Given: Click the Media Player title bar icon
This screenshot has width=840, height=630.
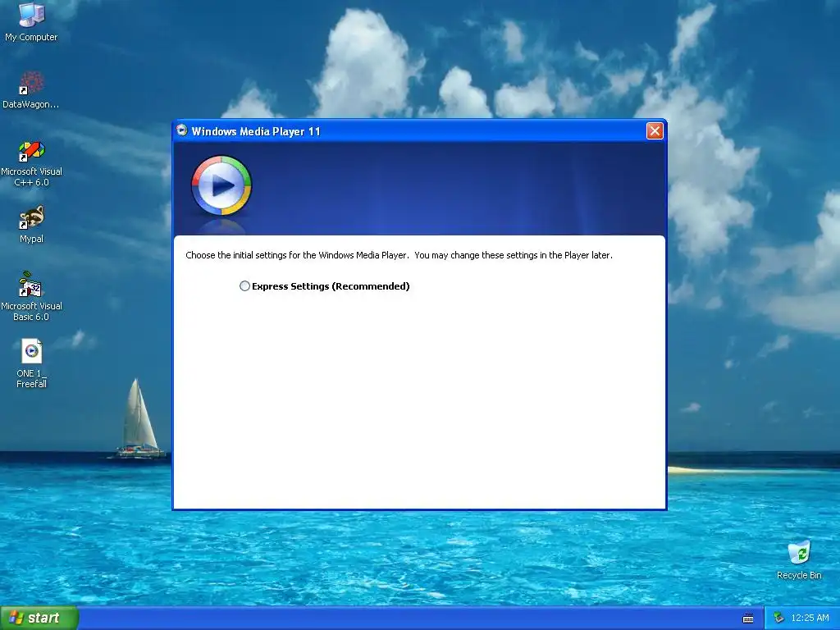Looking at the screenshot, I should pyautogui.click(x=182, y=130).
